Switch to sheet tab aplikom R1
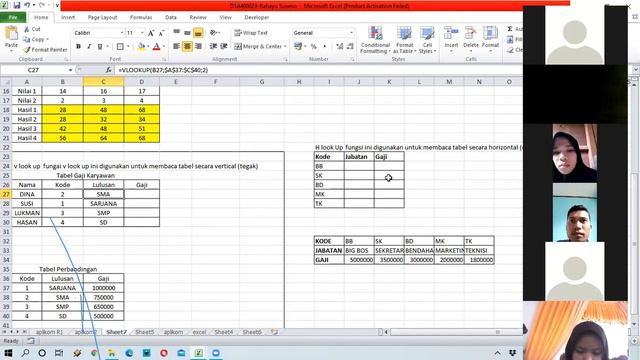The width and height of the screenshot is (640, 360). pos(49,332)
